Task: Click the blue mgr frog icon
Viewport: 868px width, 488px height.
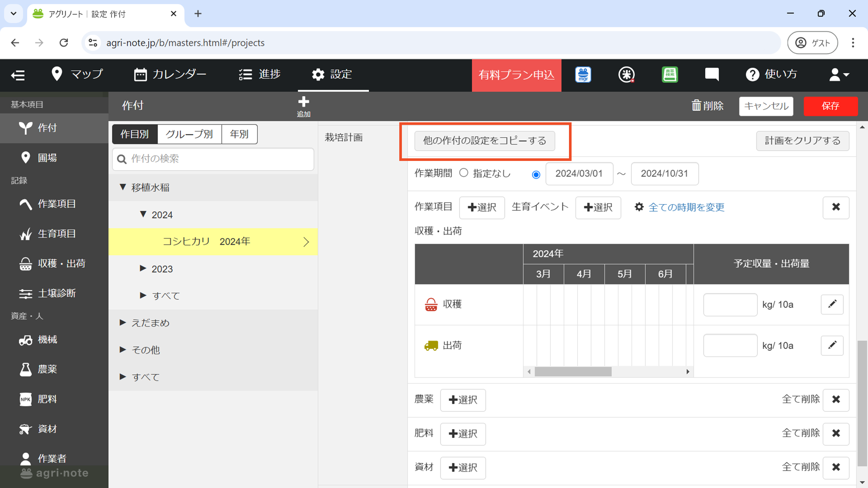Action: tap(583, 75)
